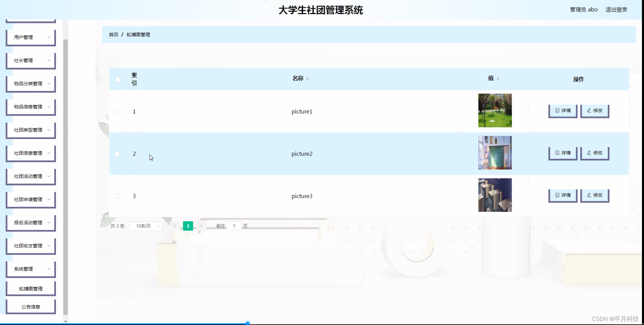This screenshot has width=644, height=325.
Task: Click the 详情 document icon for picture1
Action: coord(558,111)
